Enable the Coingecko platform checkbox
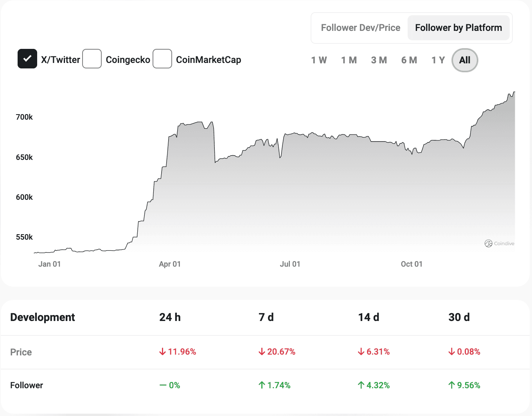 point(92,59)
